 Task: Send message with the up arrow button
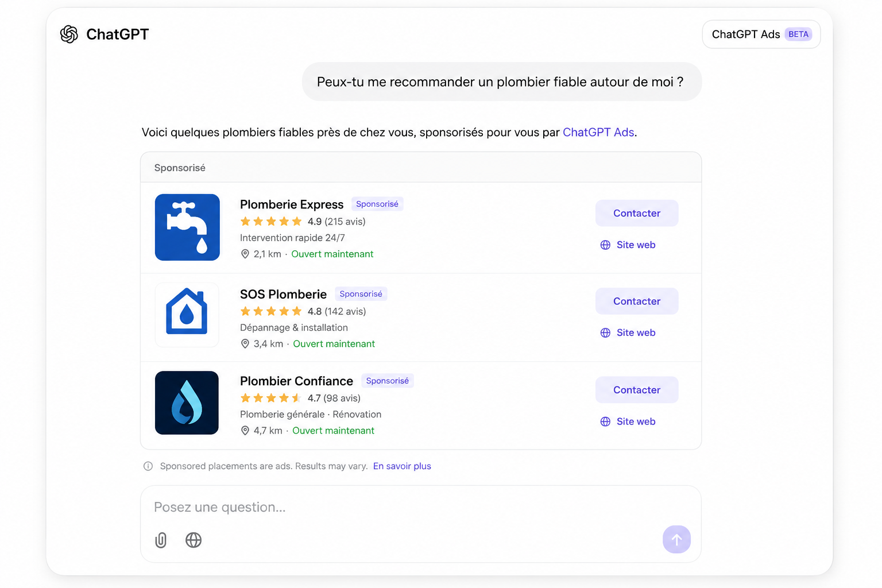[676, 540]
